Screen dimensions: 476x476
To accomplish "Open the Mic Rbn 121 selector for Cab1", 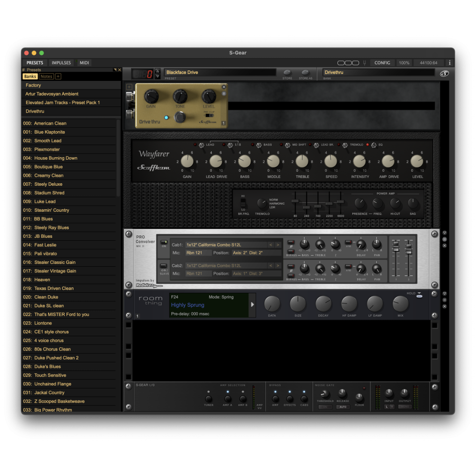I will [198, 253].
